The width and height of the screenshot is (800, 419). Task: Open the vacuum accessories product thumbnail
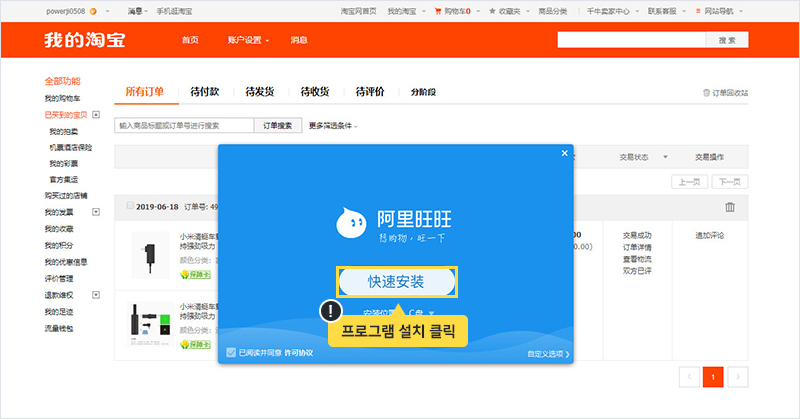coord(150,324)
